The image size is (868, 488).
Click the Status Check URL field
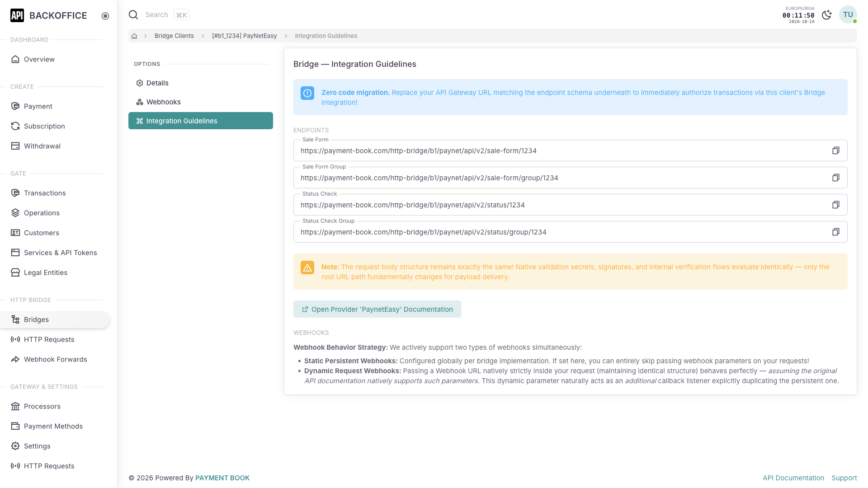pyautogui.click(x=570, y=205)
